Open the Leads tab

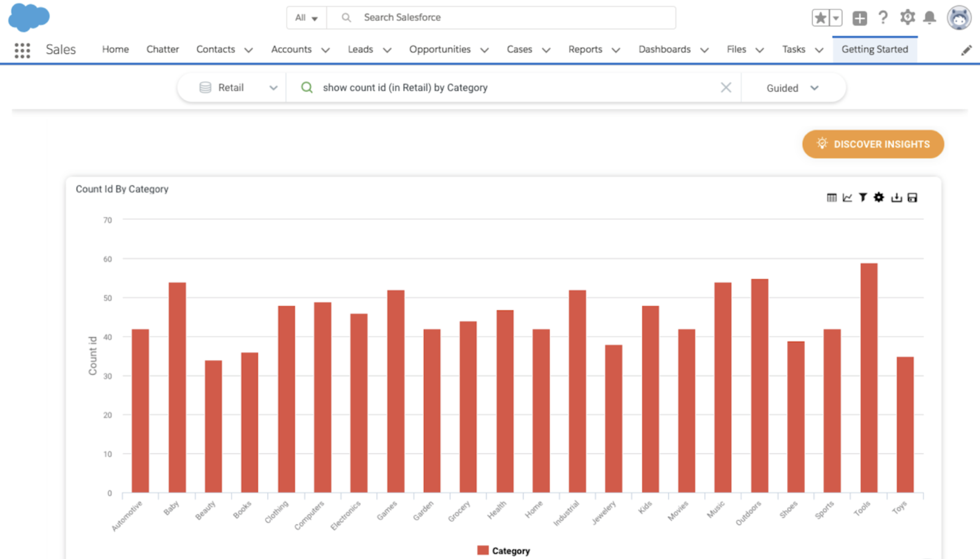point(360,50)
